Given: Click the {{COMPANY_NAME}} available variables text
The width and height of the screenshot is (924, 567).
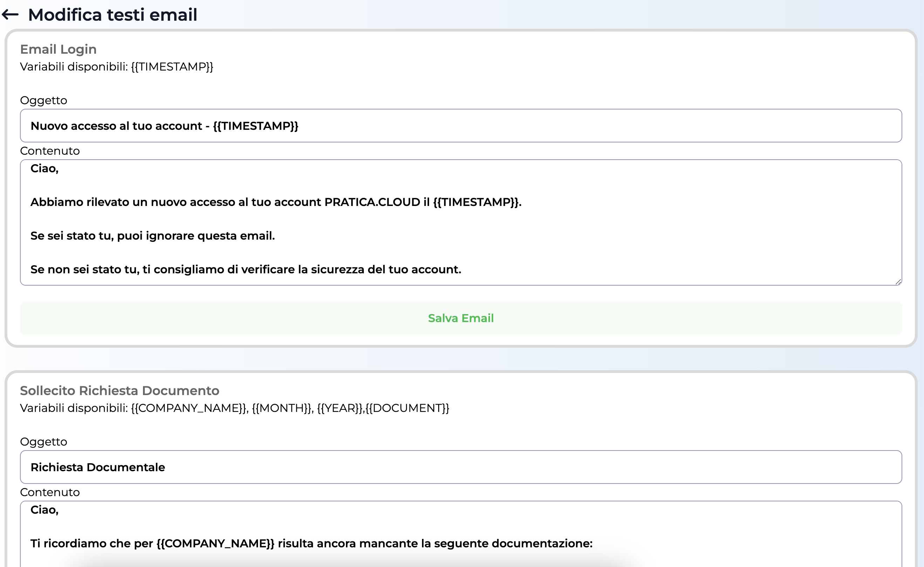Looking at the screenshot, I should (x=189, y=408).
